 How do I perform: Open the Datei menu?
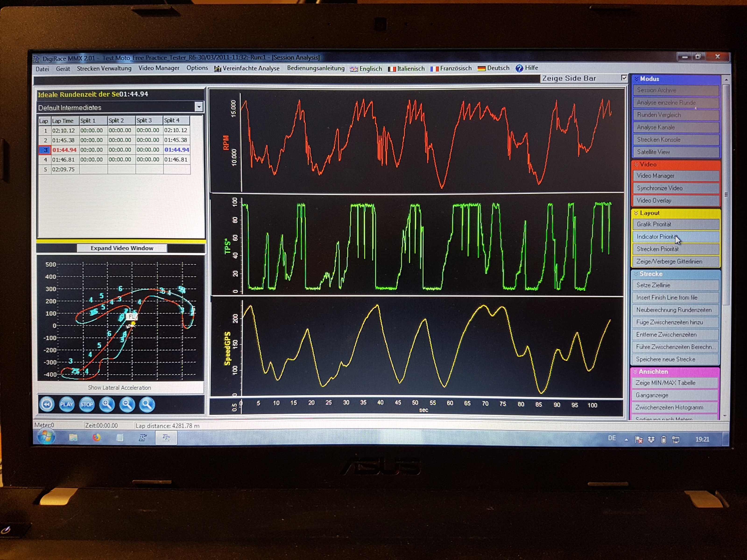tap(42, 69)
